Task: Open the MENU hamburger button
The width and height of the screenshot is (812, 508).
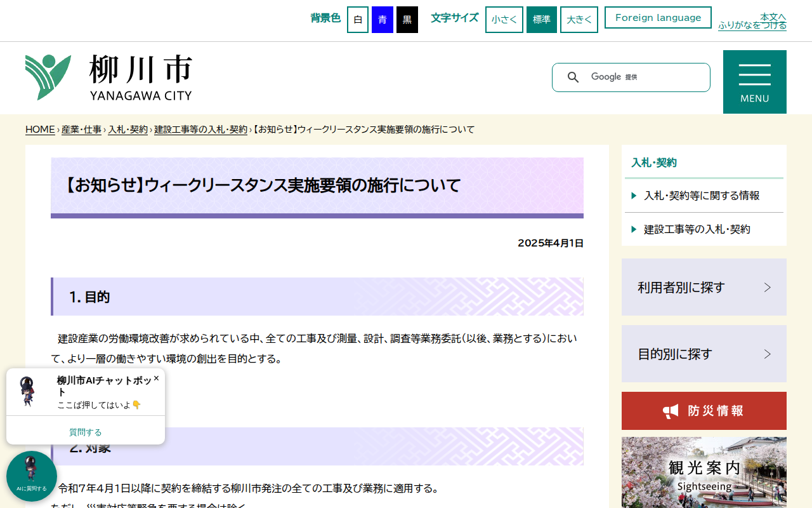Action: point(755,82)
